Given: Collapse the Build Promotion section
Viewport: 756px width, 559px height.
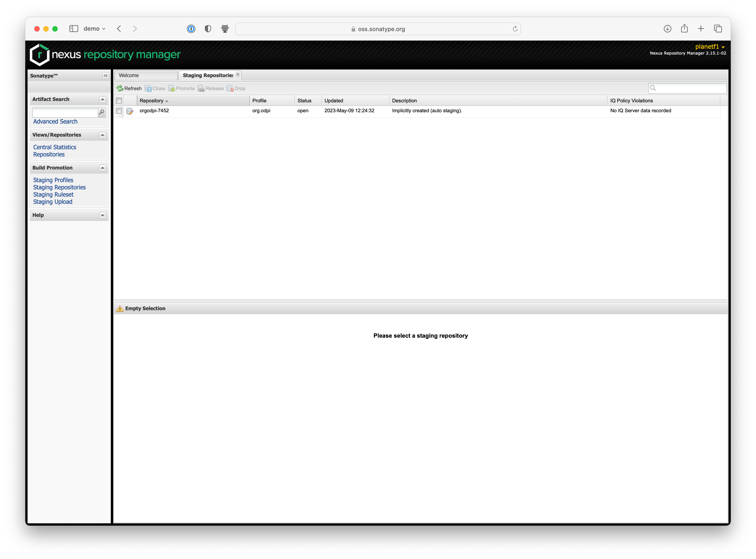Looking at the screenshot, I should click(x=102, y=168).
